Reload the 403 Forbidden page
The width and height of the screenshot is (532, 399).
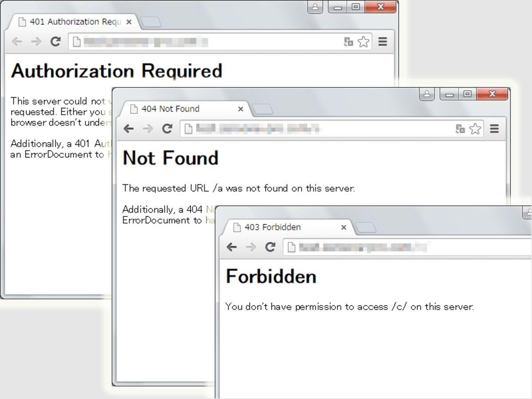coord(270,247)
